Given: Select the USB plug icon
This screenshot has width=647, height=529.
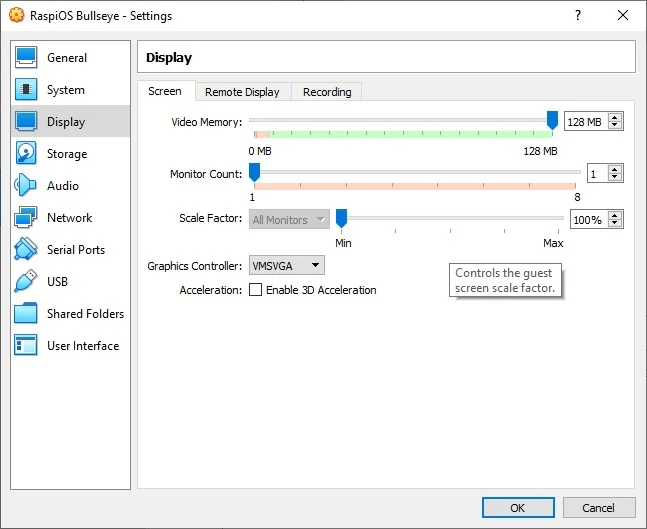Looking at the screenshot, I should click(26, 281).
